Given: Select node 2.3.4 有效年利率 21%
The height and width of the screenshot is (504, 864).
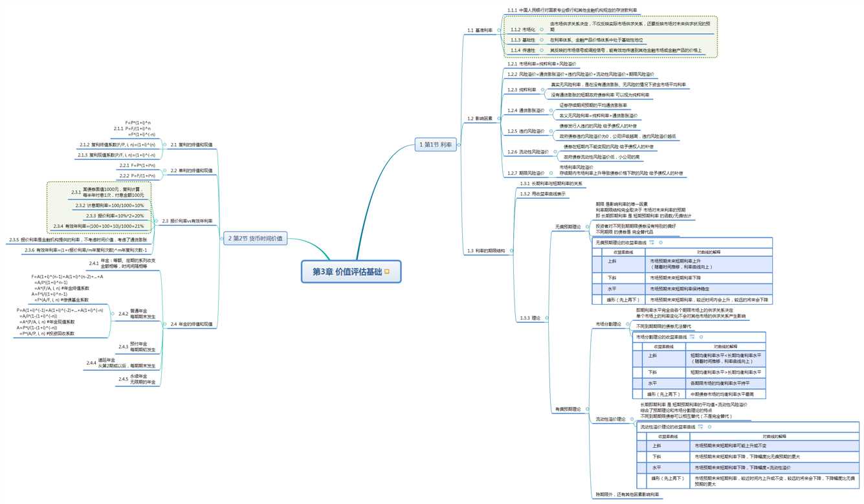Looking at the screenshot, I should [x=99, y=226].
